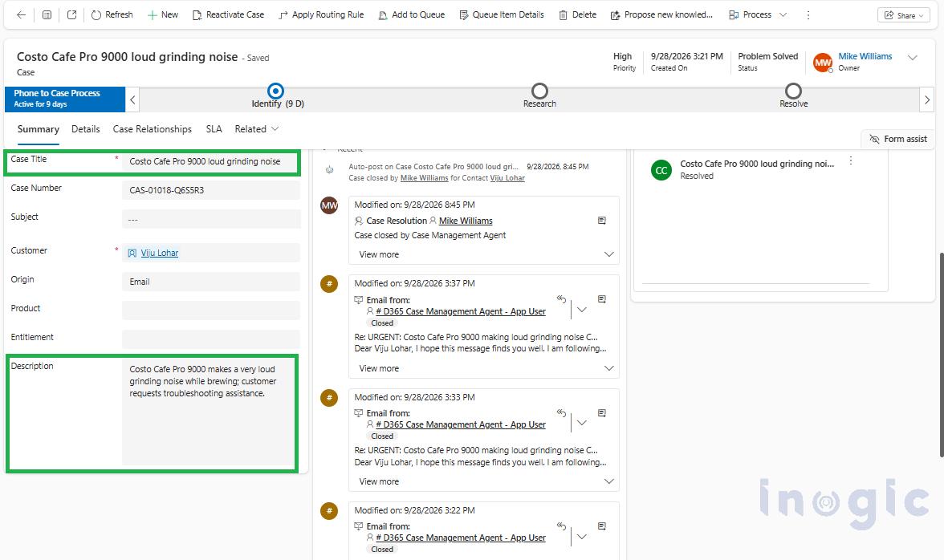
Task: Click the empty Entitlement field
Action: point(210,339)
